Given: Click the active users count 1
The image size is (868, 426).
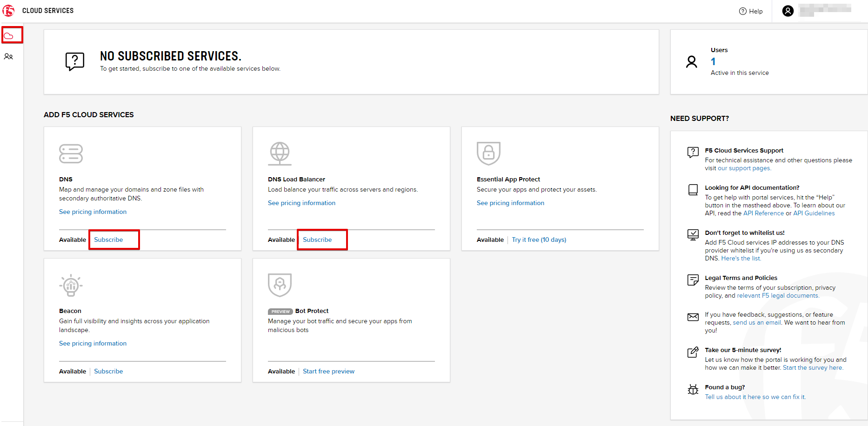Looking at the screenshot, I should (713, 61).
